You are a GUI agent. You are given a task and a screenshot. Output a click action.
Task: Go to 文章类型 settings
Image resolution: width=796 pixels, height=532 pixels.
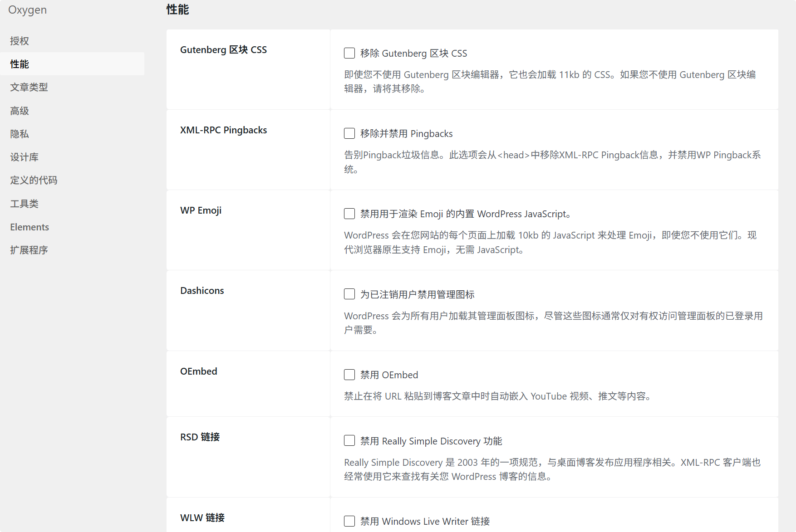72,87
